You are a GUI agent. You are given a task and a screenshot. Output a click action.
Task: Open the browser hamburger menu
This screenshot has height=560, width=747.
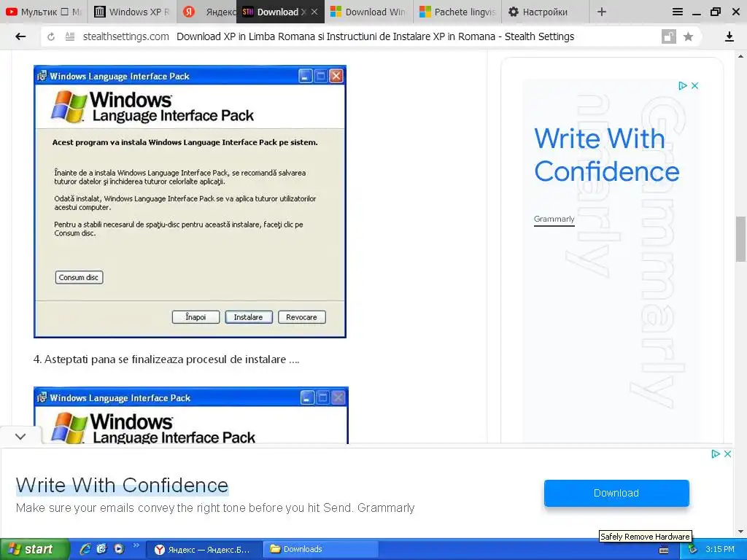point(678,12)
